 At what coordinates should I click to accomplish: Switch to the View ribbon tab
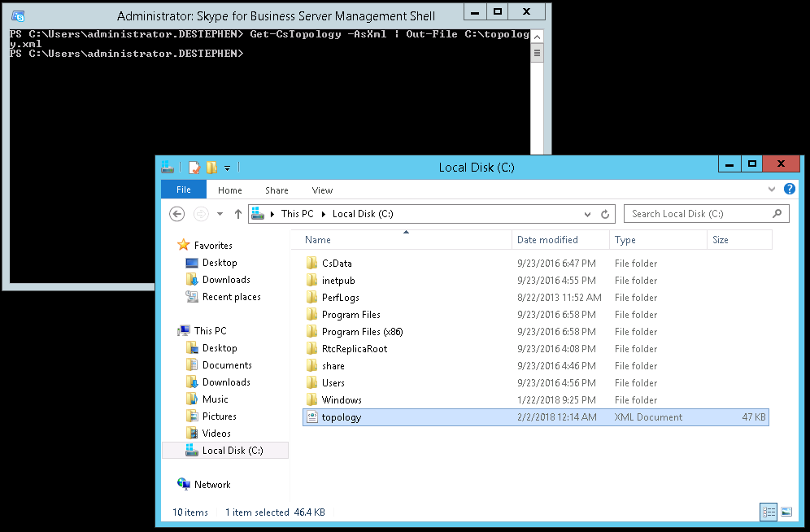coord(322,190)
